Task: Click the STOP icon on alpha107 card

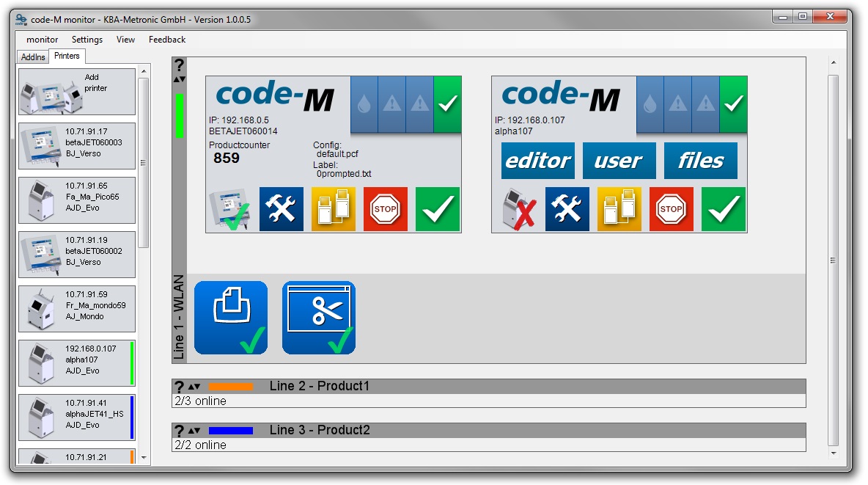Action: coord(671,209)
